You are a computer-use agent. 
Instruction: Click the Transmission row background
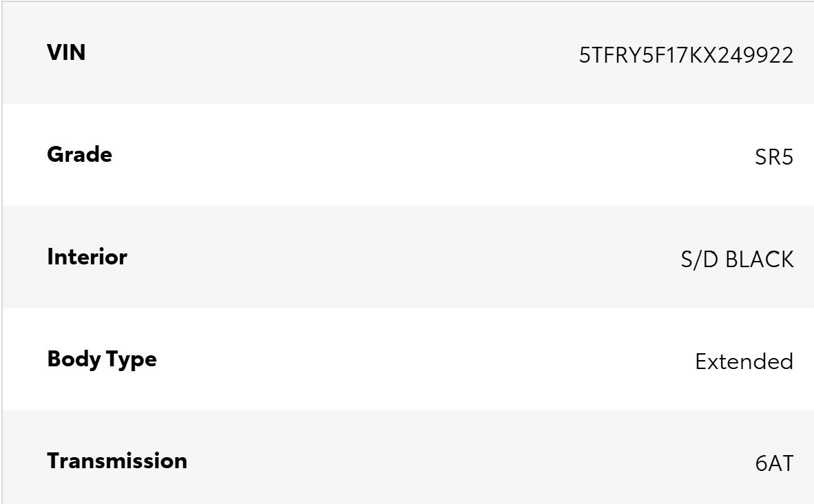point(408,457)
